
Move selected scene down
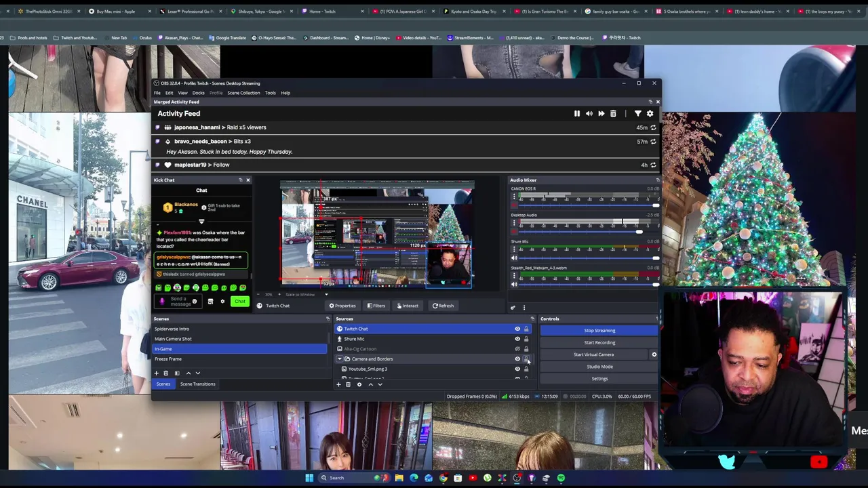coord(197,373)
